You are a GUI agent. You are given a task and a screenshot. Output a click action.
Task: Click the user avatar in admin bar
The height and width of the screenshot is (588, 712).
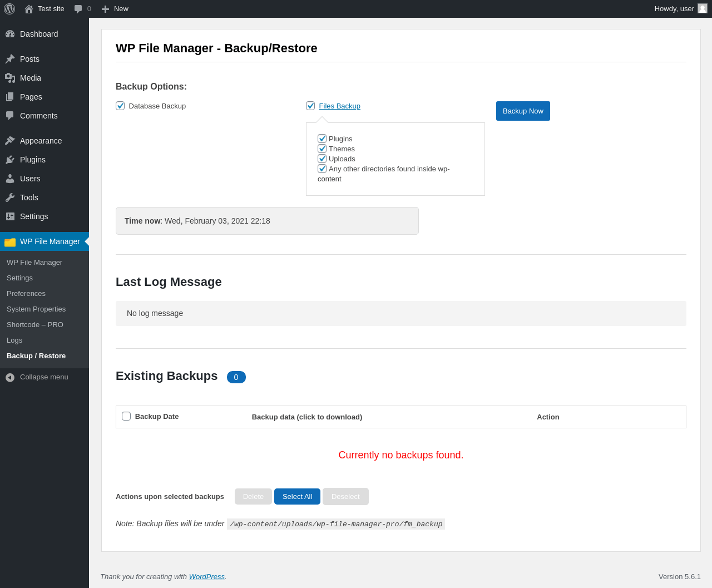tap(703, 8)
